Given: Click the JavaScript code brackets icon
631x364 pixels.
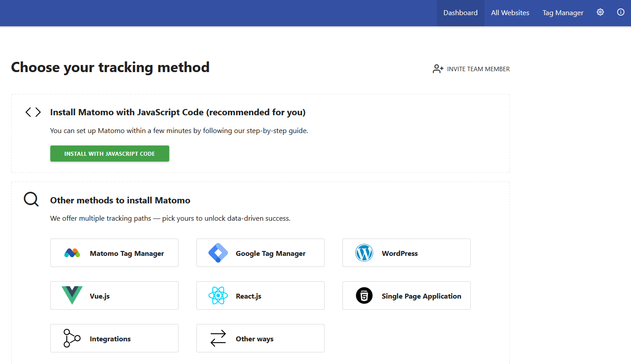Looking at the screenshot, I should tap(33, 112).
